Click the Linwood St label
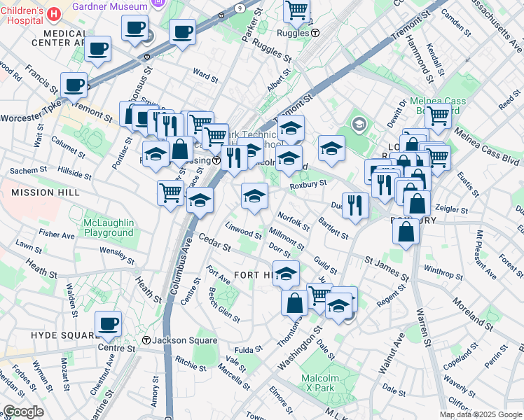The image size is (524, 420). click(243, 231)
